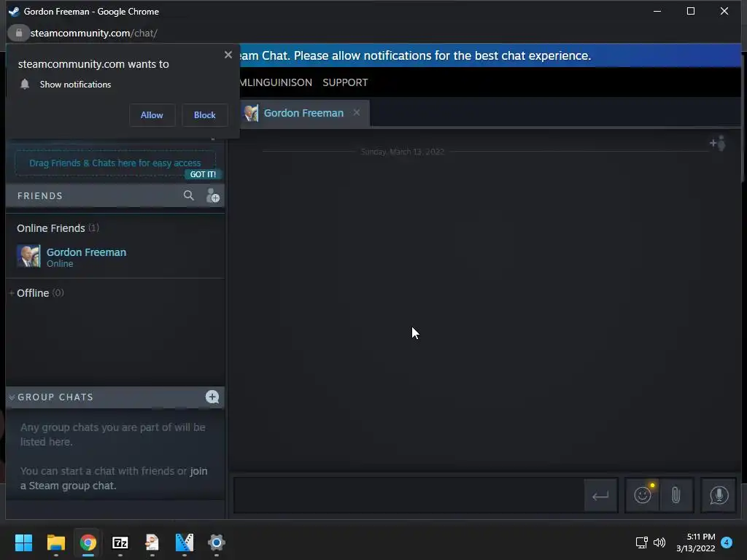747x560 pixels.
Task: Open File Explorer from the taskbar
Action: (x=55, y=542)
